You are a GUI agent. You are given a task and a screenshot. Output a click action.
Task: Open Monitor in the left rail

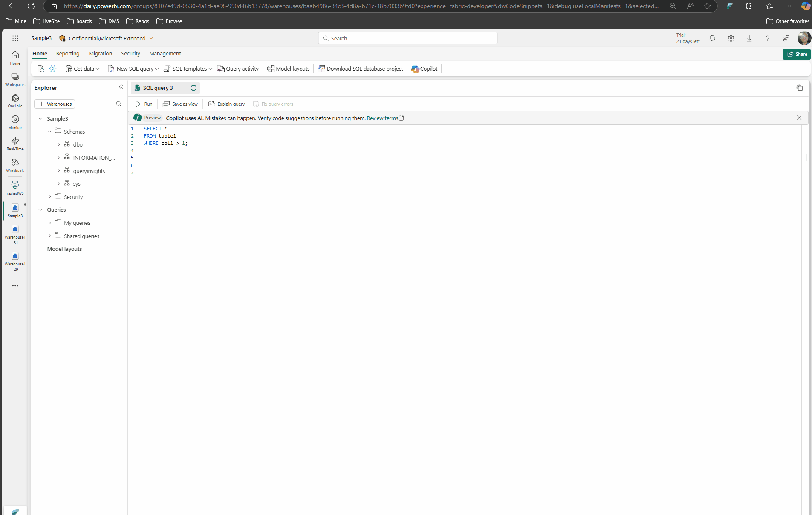[x=15, y=122]
